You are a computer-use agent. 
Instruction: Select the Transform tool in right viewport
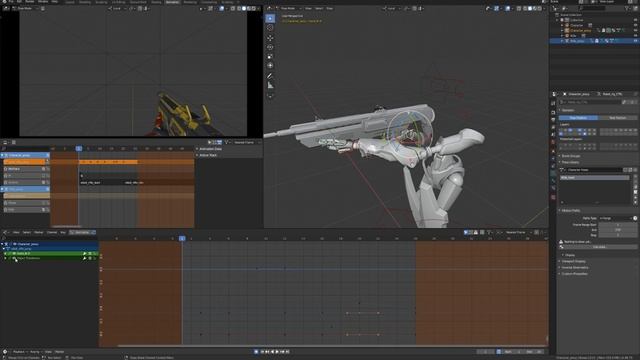[270, 66]
